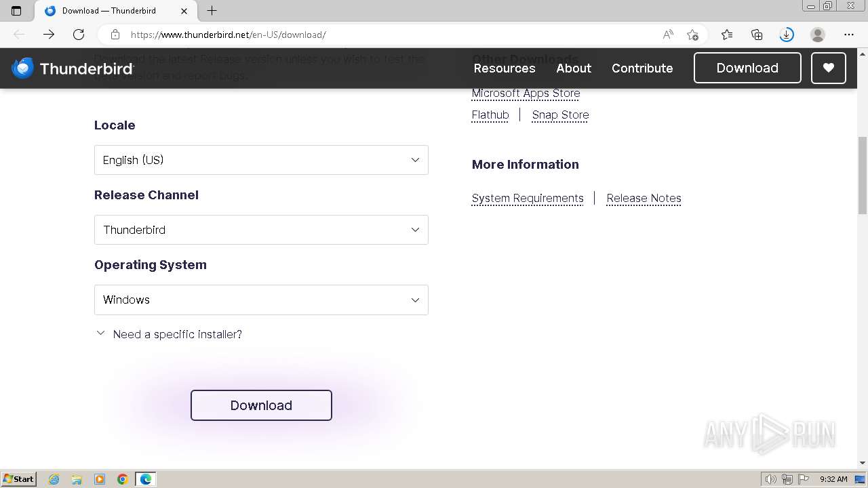Viewport: 868px width, 488px height.
Task: View site information lock icon
Action: [115, 35]
